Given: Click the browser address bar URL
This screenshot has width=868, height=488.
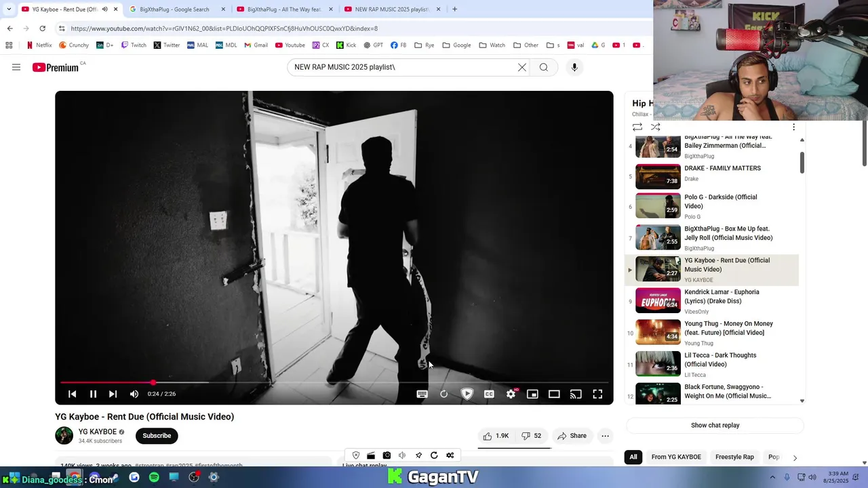Looking at the screenshot, I should (x=224, y=28).
